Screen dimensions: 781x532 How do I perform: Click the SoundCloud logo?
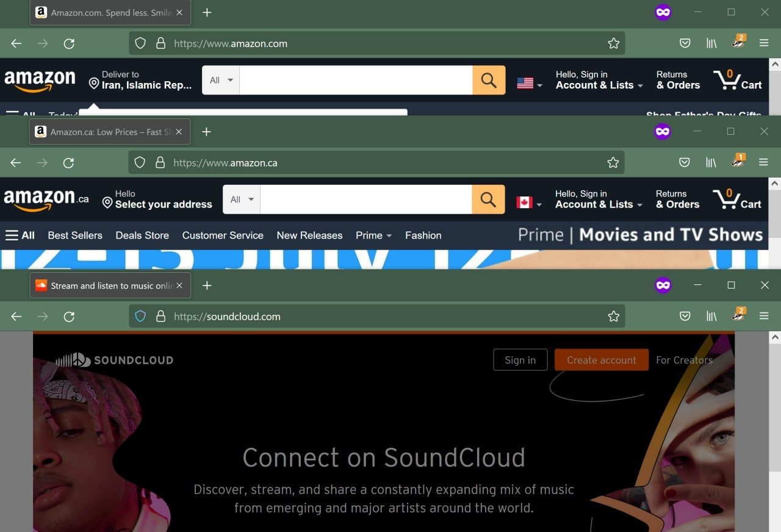(x=113, y=360)
